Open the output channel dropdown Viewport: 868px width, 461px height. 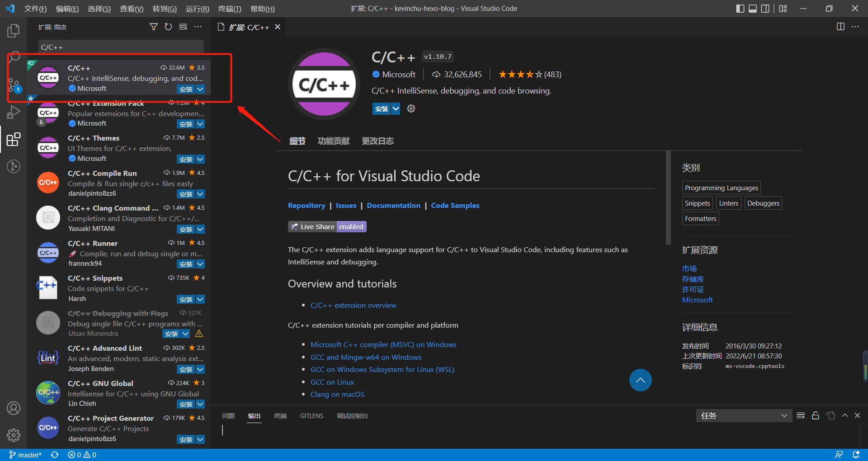click(744, 415)
